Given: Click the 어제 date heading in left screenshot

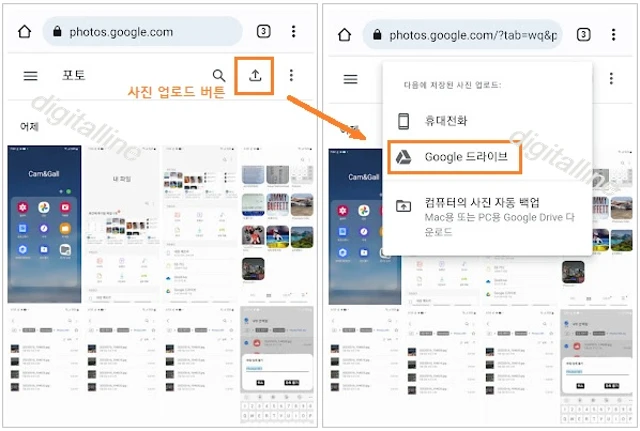Looking at the screenshot, I should coord(29,127).
